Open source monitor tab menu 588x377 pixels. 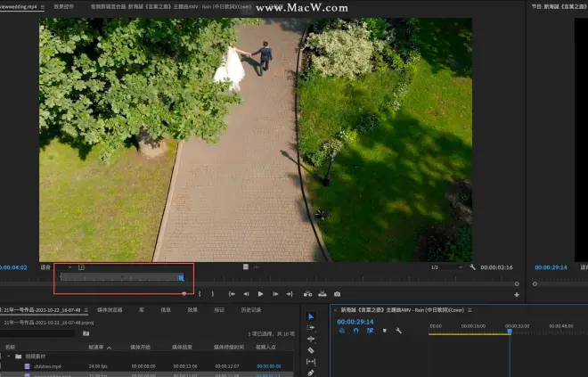(43, 7)
